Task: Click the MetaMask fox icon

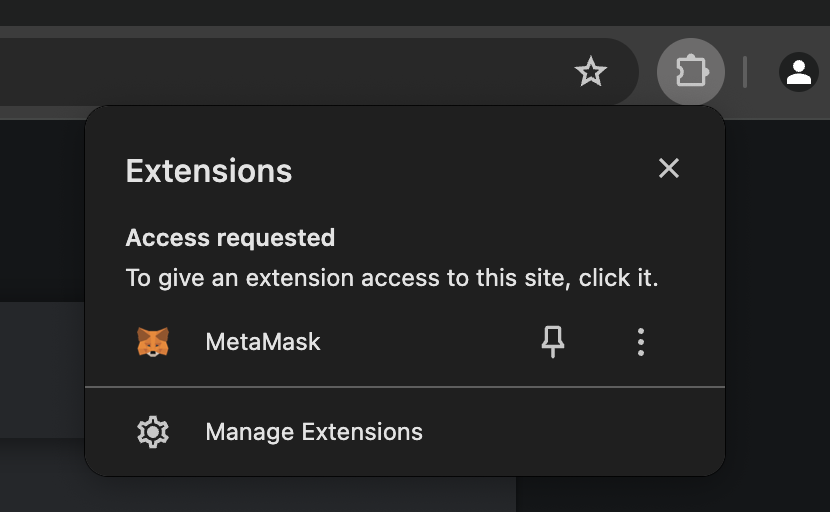Action: pos(153,342)
